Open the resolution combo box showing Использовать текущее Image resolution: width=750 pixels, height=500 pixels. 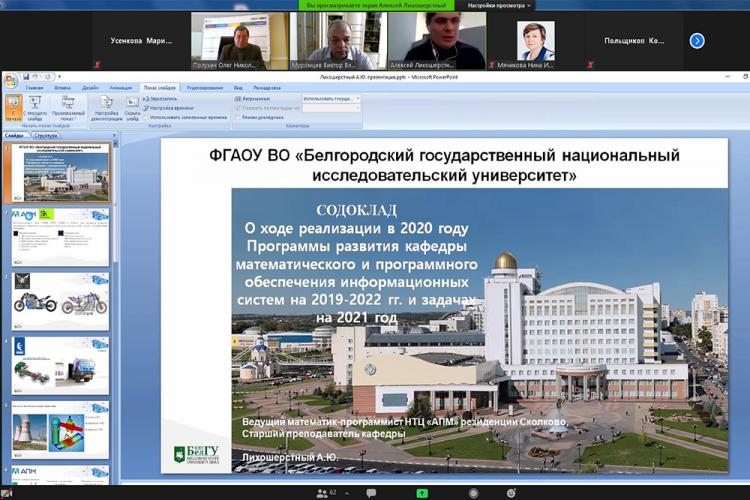(x=331, y=99)
